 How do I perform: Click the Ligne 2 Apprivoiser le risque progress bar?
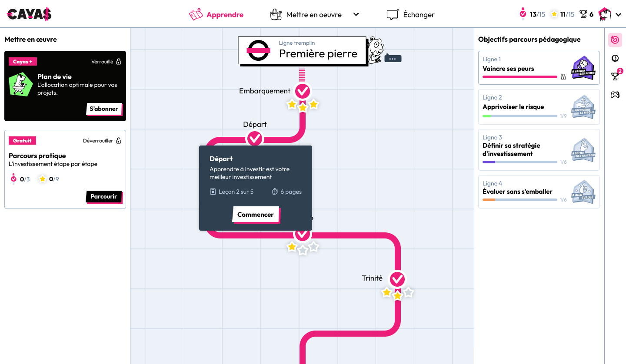[x=519, y=116]
